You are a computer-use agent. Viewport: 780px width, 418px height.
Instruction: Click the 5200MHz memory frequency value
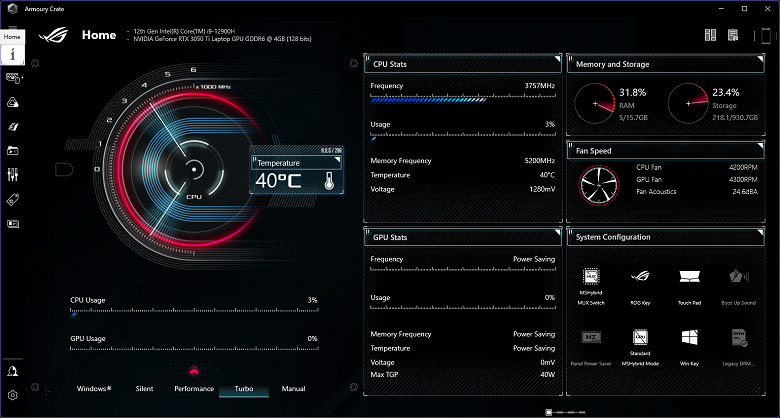click(540, 161)
